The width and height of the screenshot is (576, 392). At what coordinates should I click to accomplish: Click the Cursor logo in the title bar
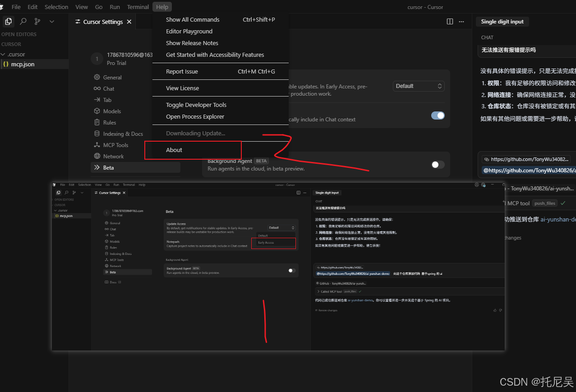tap(2, 7)
